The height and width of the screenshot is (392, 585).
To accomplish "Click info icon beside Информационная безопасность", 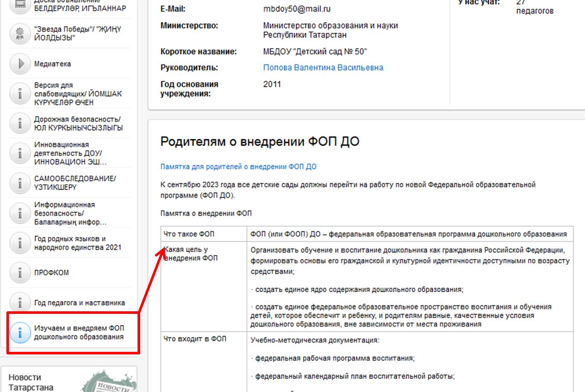I will click(20, 213).
